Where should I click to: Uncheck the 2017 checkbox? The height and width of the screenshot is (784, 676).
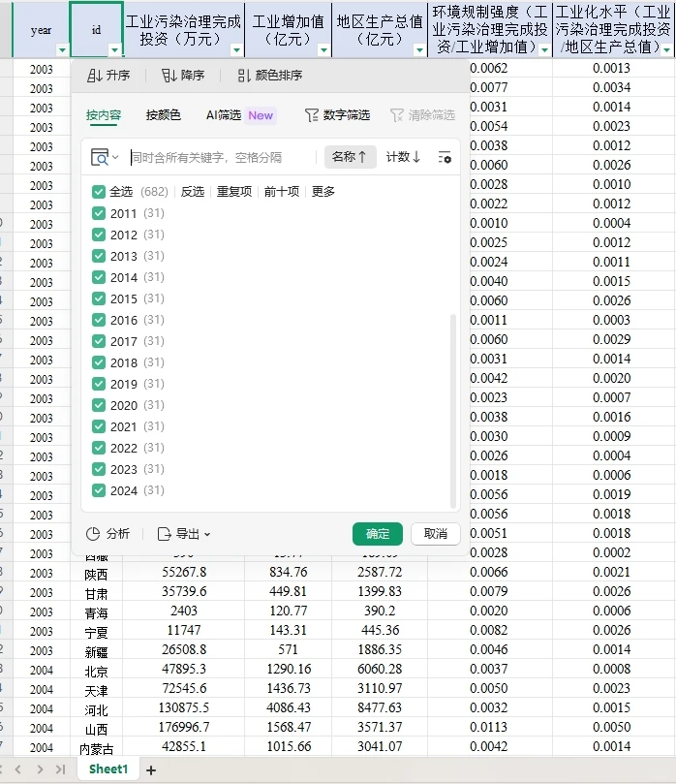pyautogui.click(x=99, y=341)
